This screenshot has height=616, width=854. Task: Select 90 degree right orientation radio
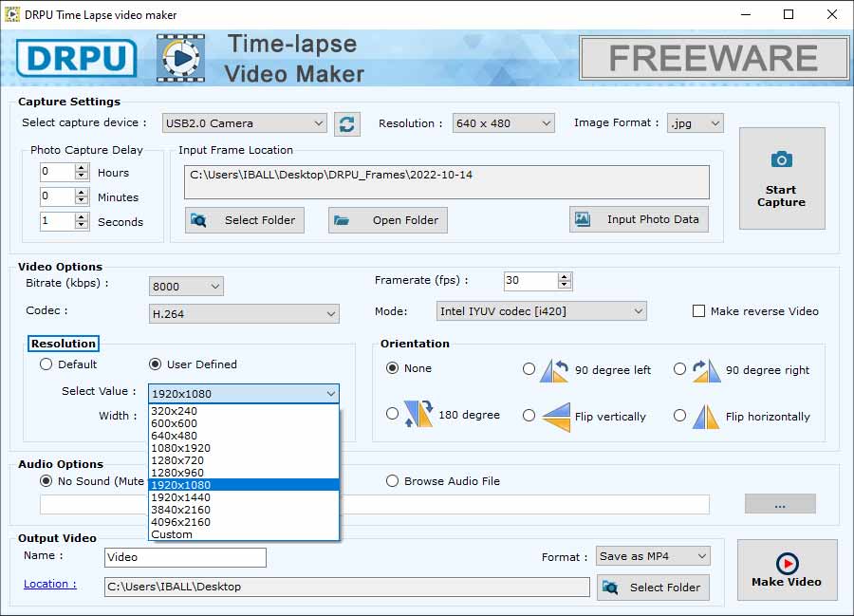pos(679,369)
